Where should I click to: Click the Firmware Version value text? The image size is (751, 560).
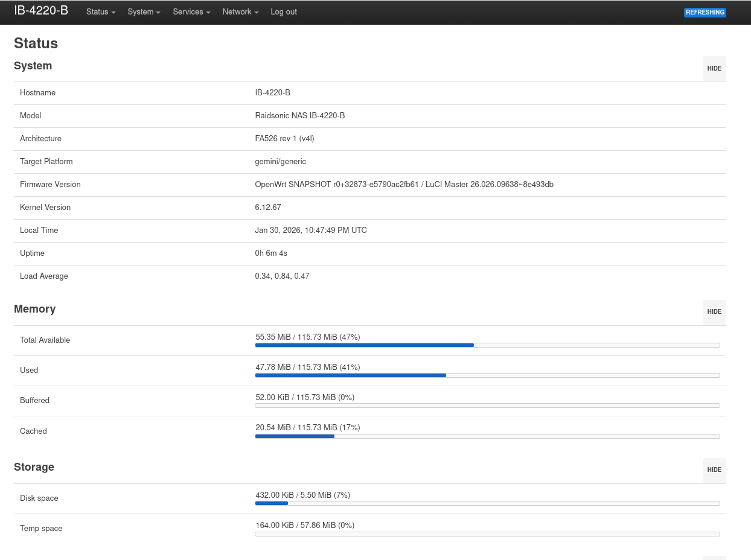point(404,185)
